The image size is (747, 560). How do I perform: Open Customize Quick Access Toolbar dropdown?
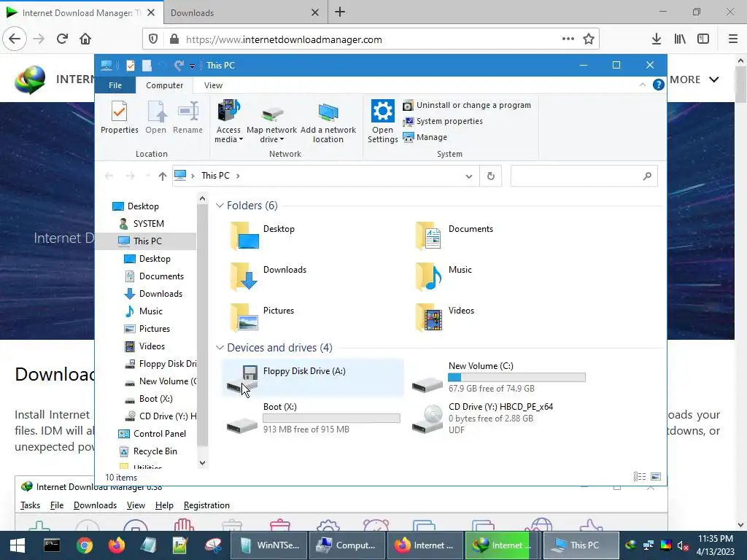click(x=192, y=66)
